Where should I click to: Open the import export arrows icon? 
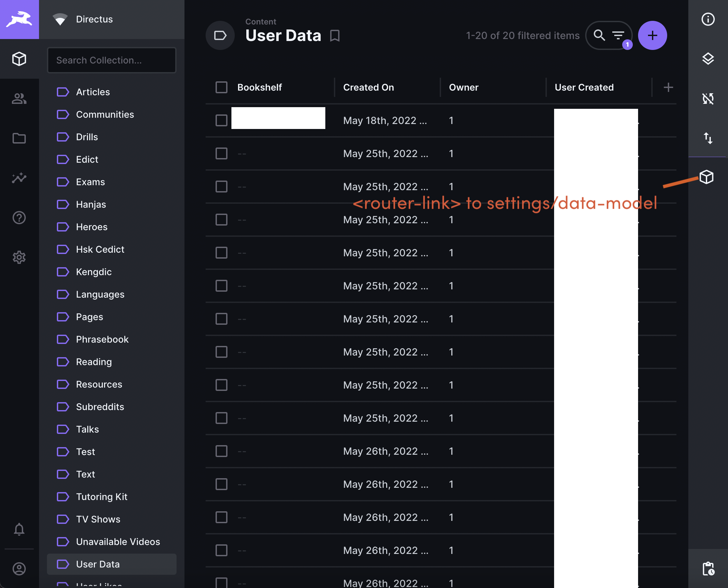708,138
